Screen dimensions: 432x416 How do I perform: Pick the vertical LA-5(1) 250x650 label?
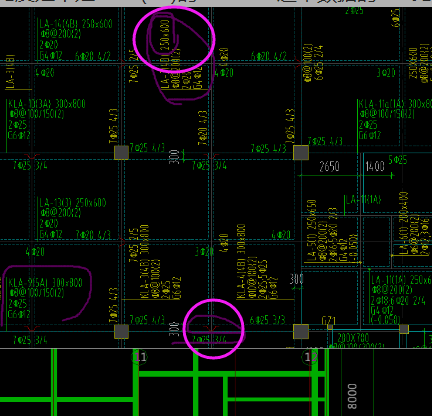click(312, 231)
